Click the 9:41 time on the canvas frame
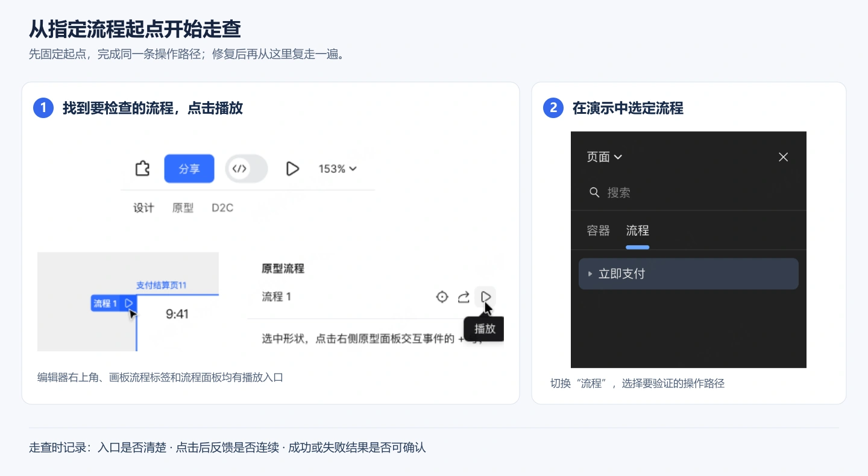 click(x=177, y=313)
